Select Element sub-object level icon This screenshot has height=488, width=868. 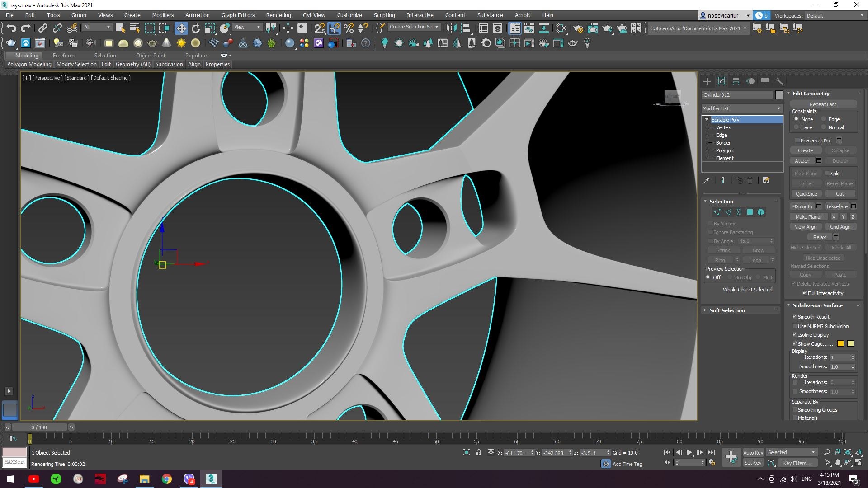click(761, 212)
